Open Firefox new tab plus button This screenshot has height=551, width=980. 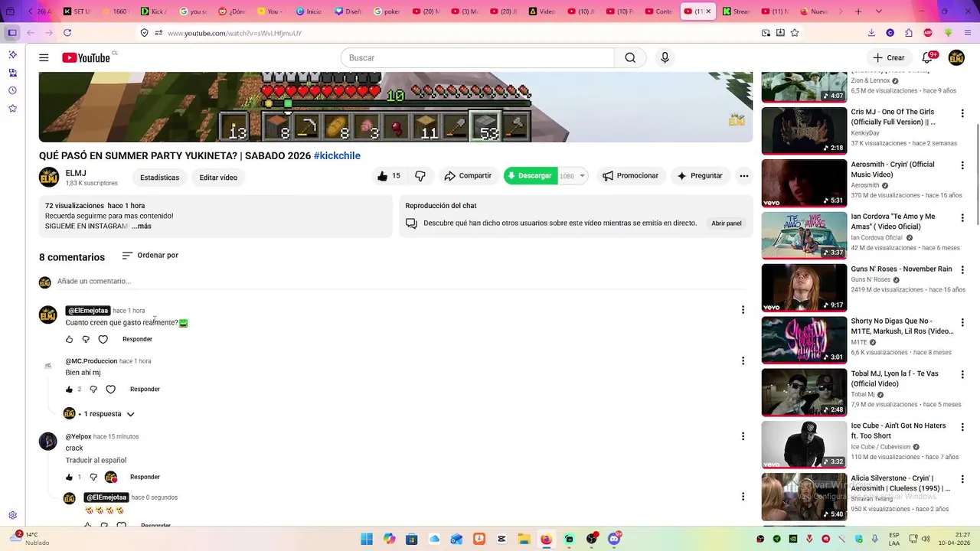(858, 11)
